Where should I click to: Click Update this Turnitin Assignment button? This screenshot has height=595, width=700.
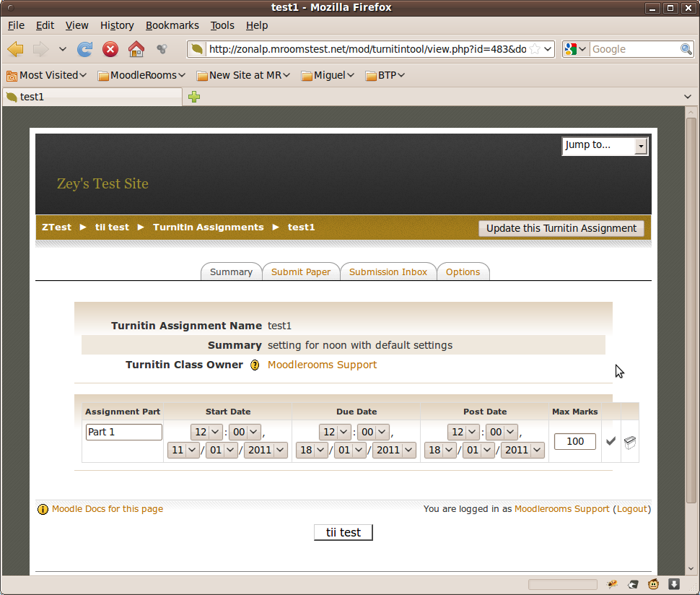[561, 228]
